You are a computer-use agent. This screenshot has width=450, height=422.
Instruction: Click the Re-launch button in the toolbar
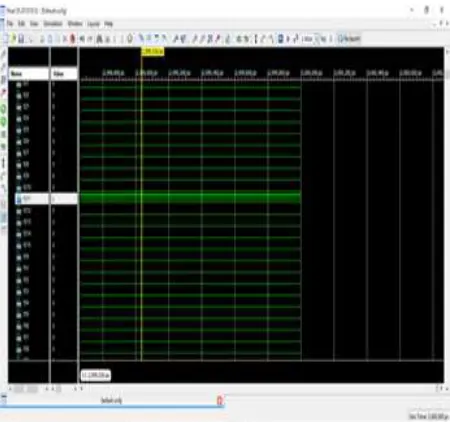pos(349,39)
